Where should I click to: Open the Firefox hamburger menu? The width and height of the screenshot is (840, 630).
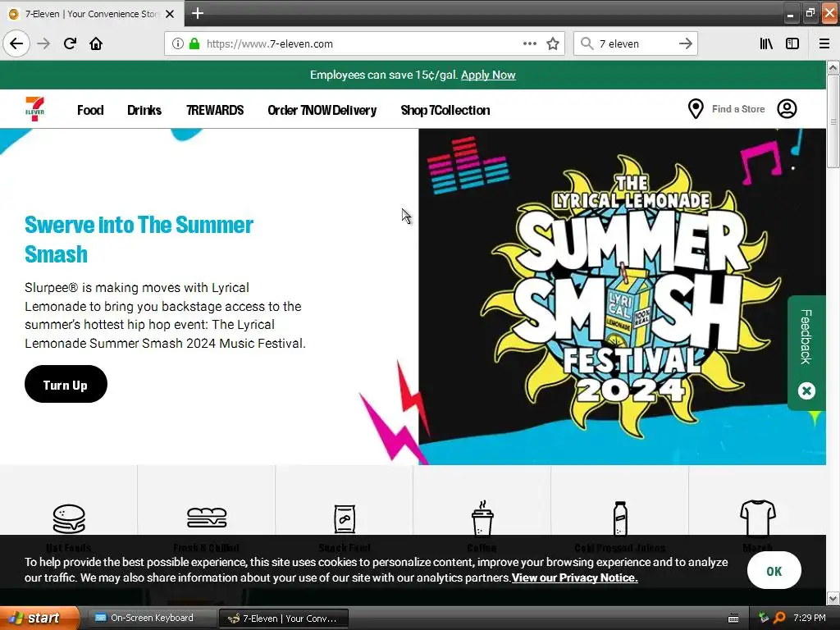(824, 43)
